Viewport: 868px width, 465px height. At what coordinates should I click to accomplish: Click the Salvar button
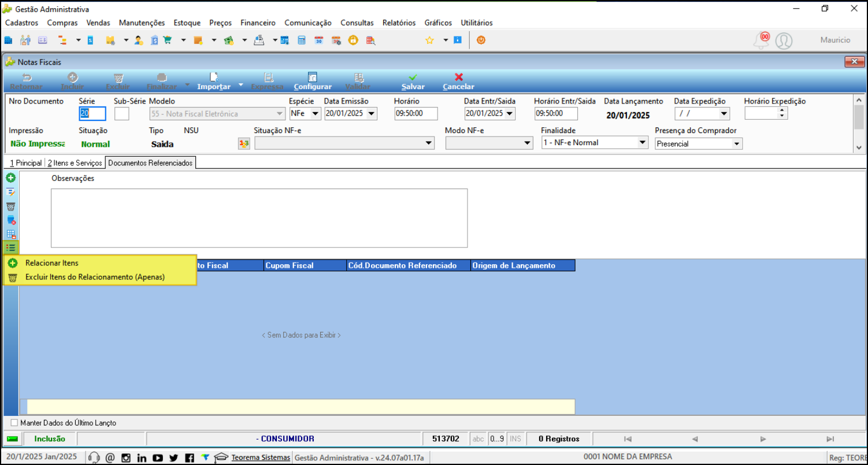pyautogui.click(x=413, y=82)
